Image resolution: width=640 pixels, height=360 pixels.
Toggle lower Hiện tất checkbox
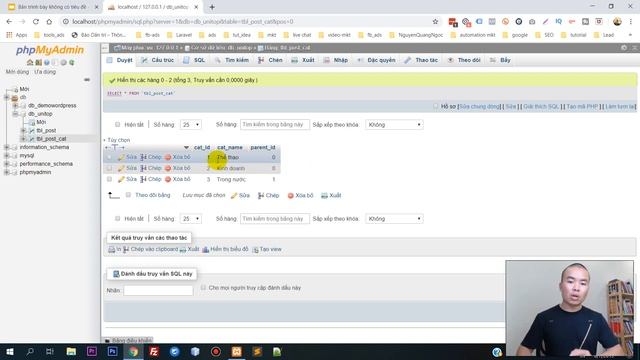[118, 218]
